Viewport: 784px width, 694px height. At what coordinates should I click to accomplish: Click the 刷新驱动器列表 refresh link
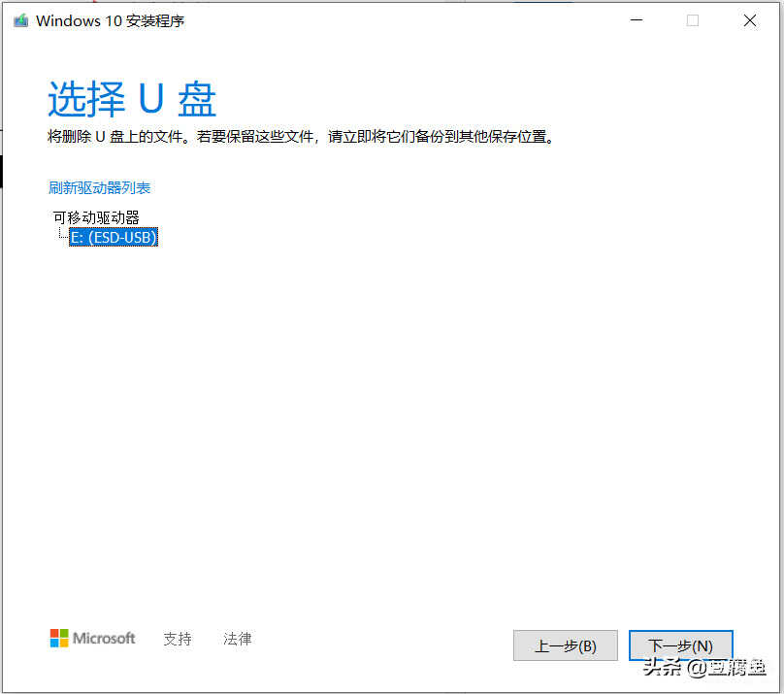[x=100, y=188]
